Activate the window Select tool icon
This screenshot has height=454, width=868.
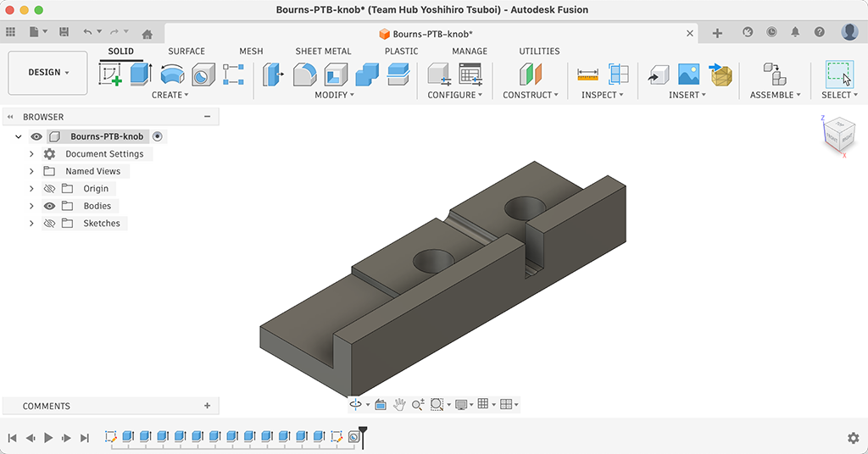[839, 74]
